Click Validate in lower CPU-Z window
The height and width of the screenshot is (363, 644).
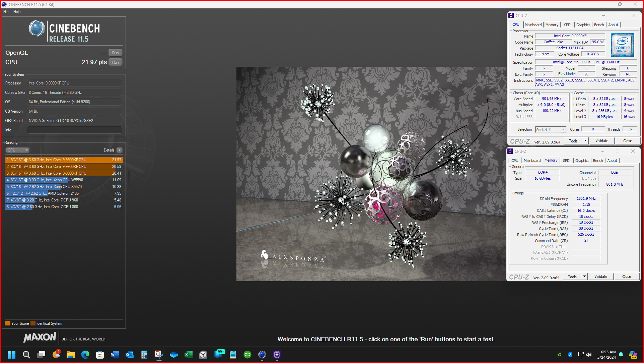601,277
